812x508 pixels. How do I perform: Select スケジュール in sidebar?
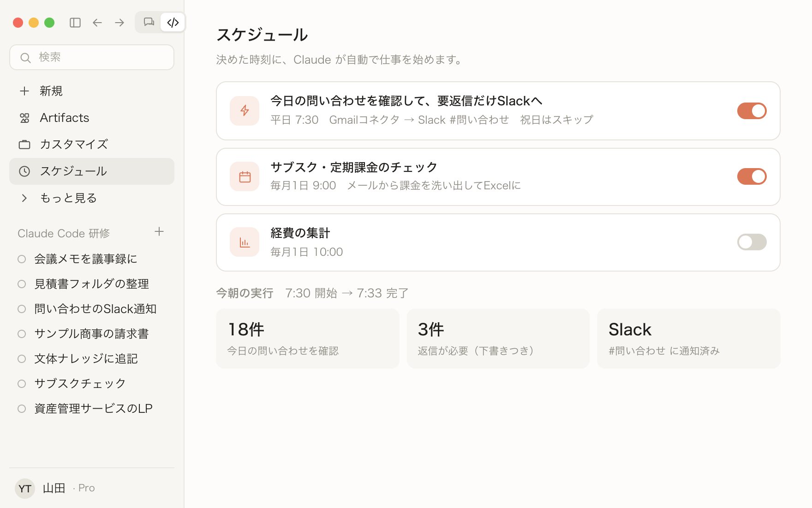(x=92, y=171)
